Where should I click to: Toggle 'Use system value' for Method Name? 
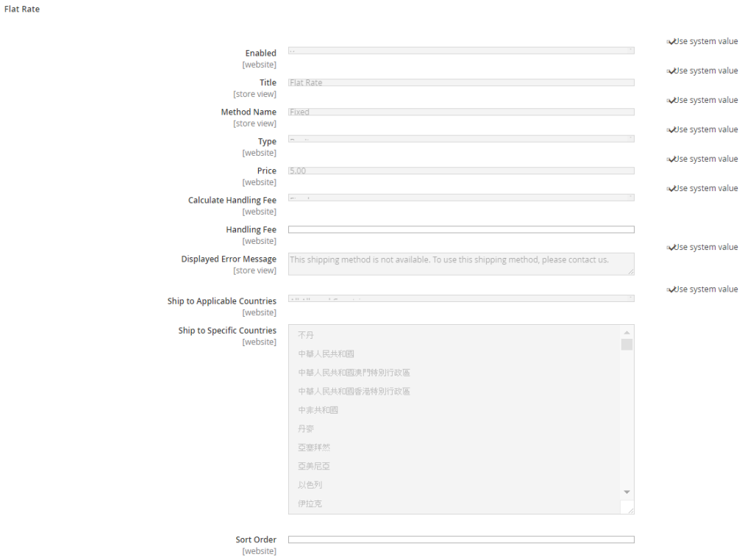[671, 101]
